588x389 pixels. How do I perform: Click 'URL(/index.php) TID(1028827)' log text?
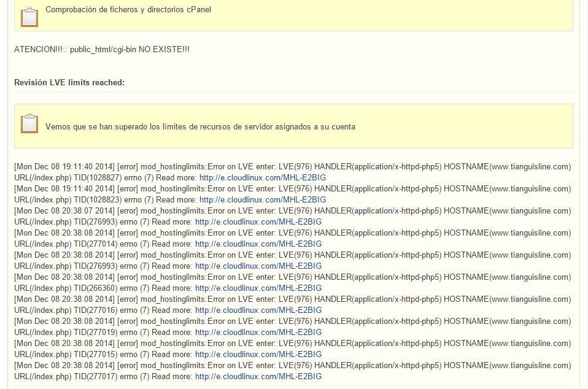68,178
